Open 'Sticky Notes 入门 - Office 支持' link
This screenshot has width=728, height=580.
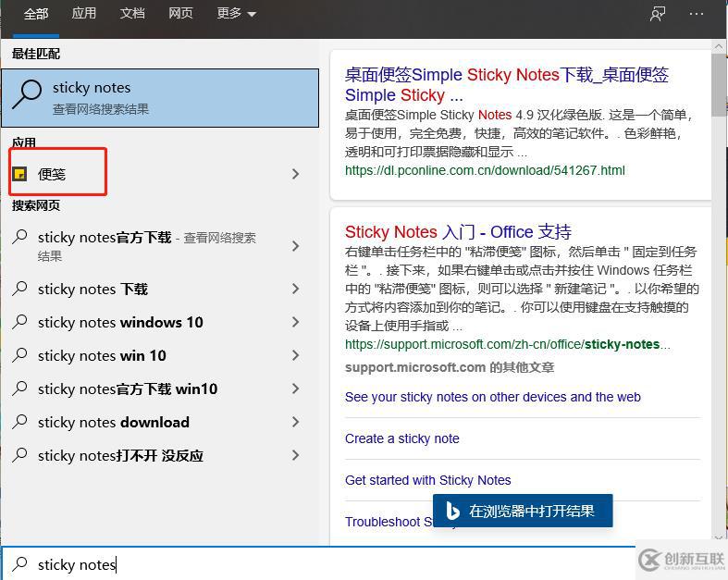[x=458, y=231]
